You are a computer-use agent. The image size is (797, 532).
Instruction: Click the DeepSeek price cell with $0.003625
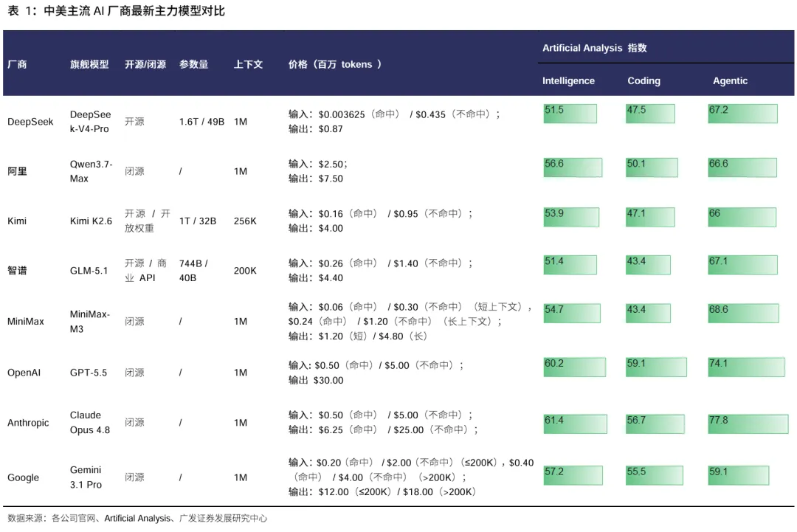point(394,122)
